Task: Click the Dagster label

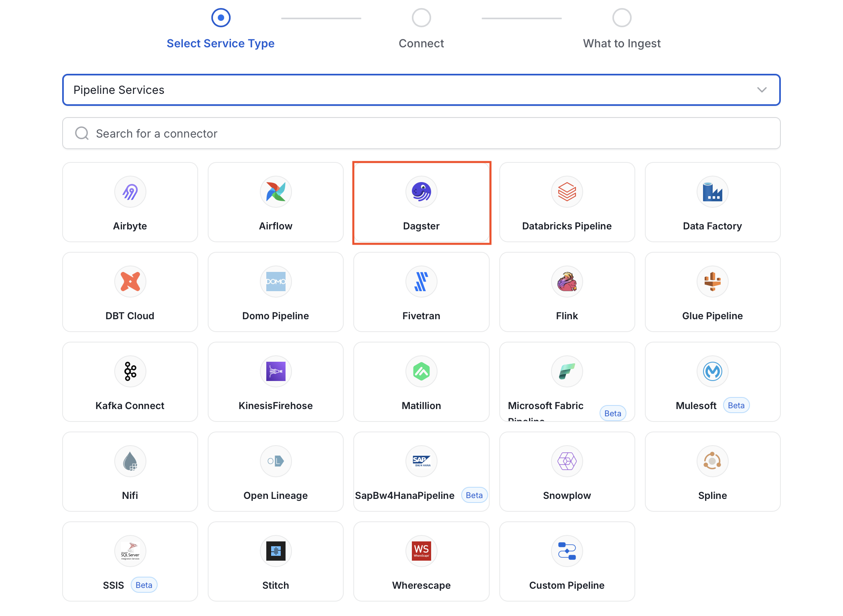Action: click(x=421, y=226)
